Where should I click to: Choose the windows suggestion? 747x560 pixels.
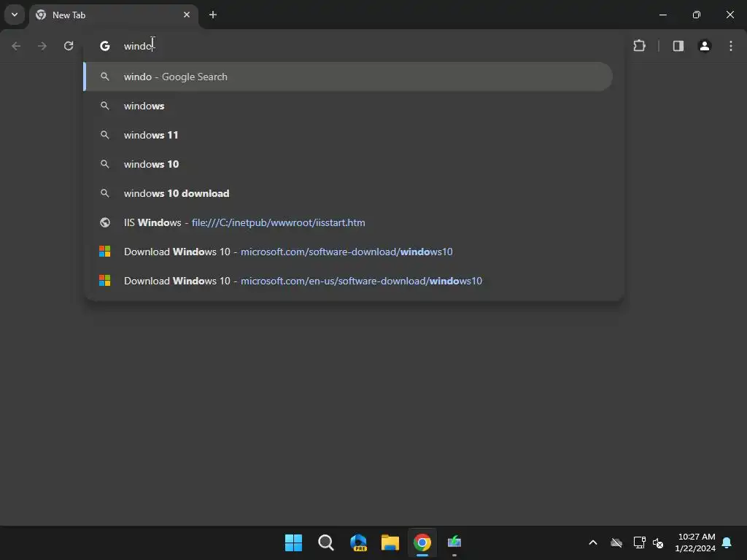(348, 106)
